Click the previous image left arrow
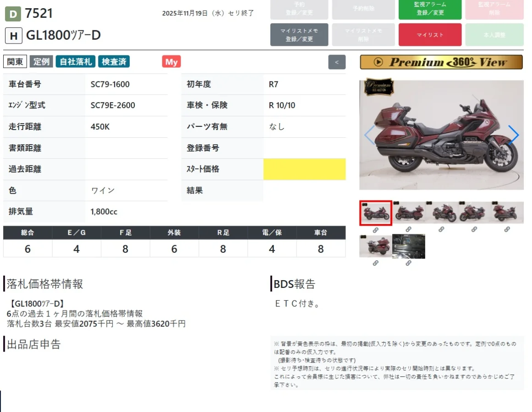 coord(369,135)
